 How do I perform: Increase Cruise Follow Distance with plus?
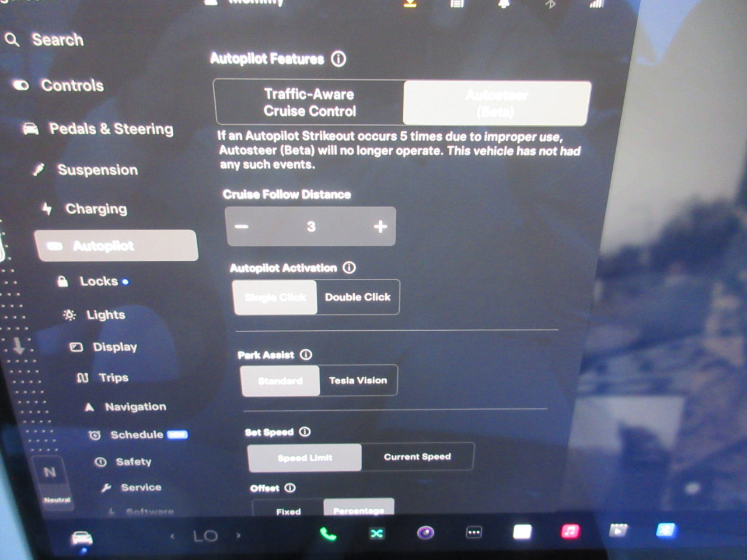click(x=380, y=226)
